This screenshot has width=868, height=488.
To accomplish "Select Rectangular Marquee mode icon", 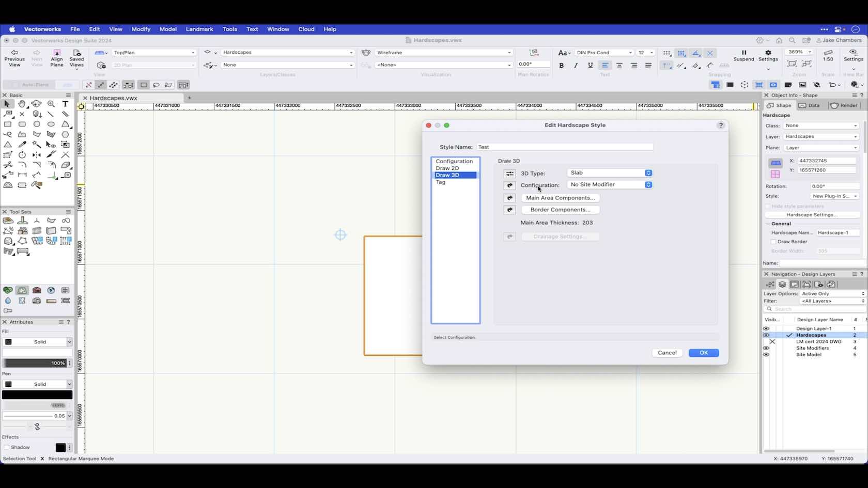I will 144,85.
